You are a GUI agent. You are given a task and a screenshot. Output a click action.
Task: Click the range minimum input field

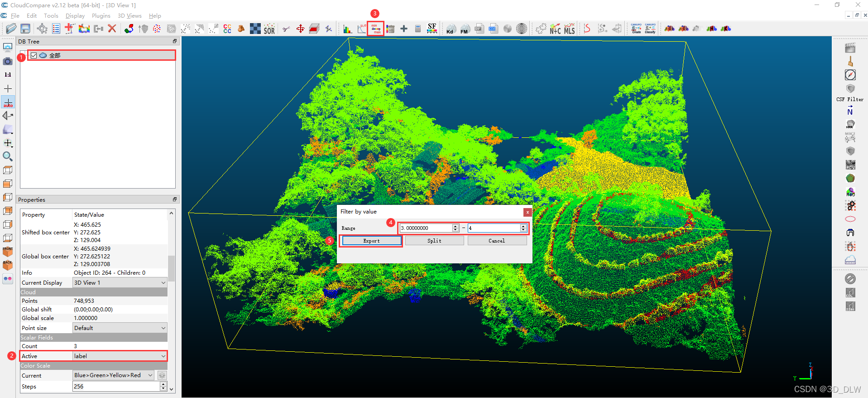click(426, 228)
